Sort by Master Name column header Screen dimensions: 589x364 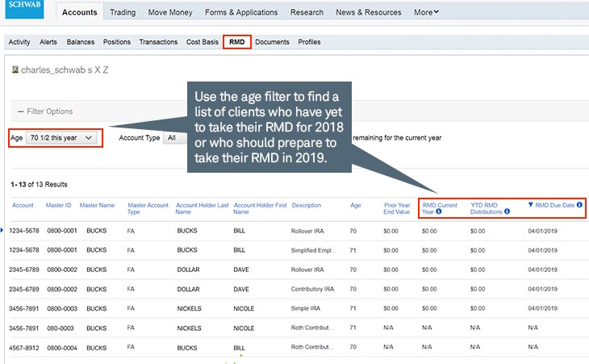click(97, 205)
